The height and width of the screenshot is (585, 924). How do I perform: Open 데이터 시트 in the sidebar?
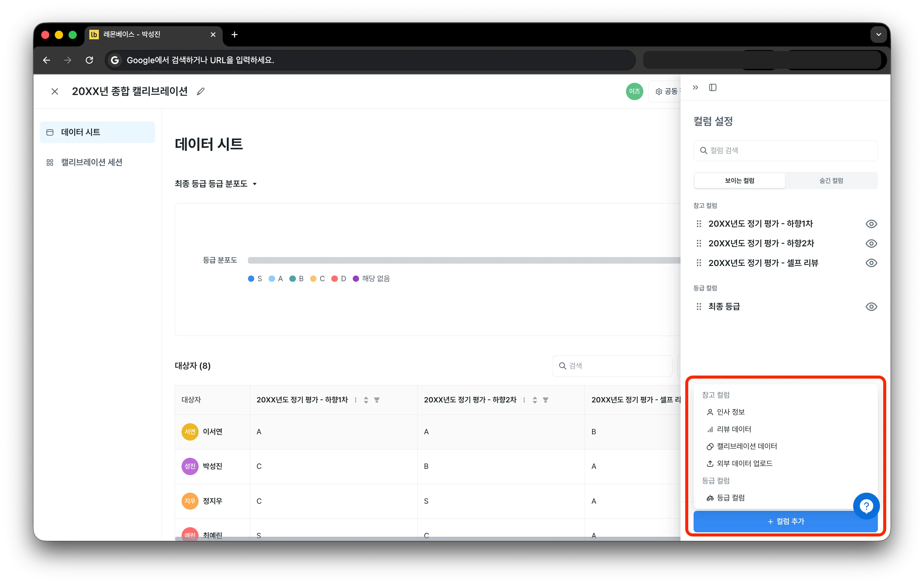pyautogui.click(x=97, y=132)
